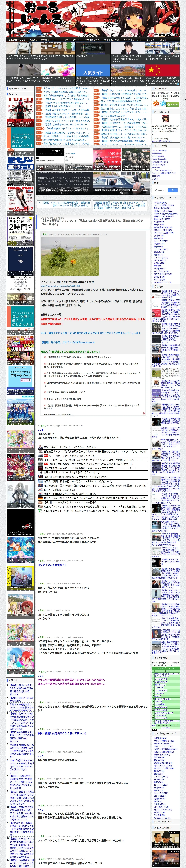186x868 pixels.
Task: Jump to anchor >>1 in comment 21
Action: (x=40, y=430)
